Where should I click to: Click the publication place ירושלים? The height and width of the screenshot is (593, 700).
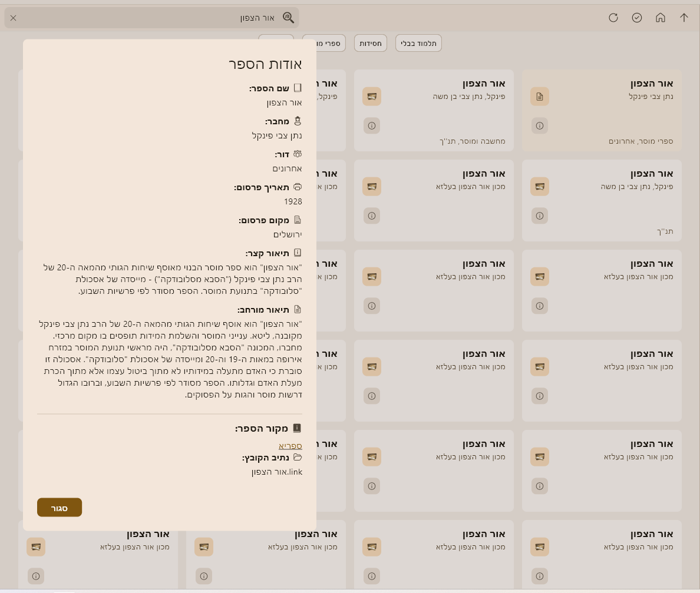click(x=288, y=235)
